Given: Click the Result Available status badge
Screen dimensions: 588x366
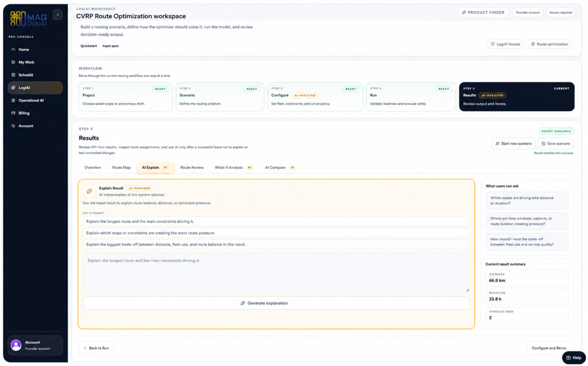Looking at the screenshot, I should [556, 131].
